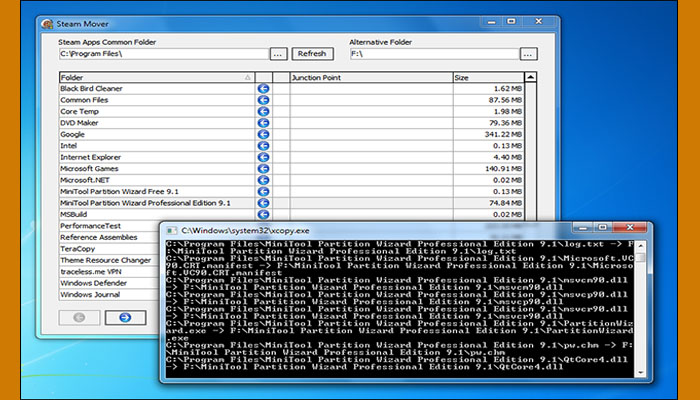Viewport: 700px width, 400px height.
Task: Click the arrow icon in Black Bird Cleaner row
Action: pos(263,88)
